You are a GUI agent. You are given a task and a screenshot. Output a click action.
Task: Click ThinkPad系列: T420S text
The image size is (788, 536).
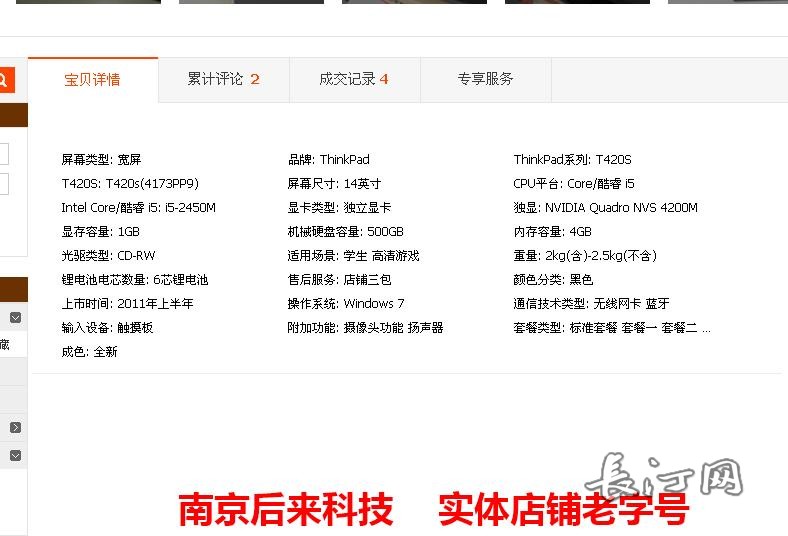tap(572, 160)
